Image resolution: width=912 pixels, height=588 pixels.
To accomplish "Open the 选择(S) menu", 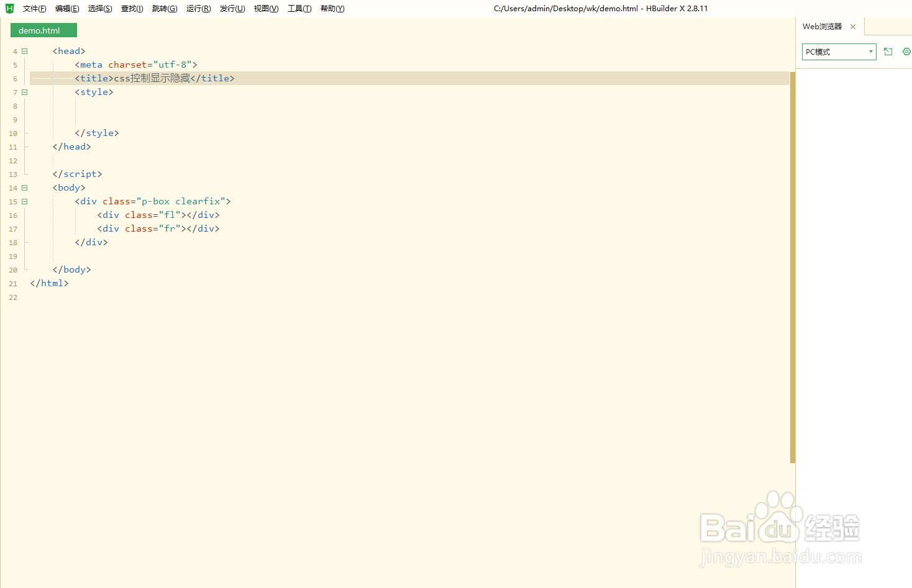I will coord(100,9).
